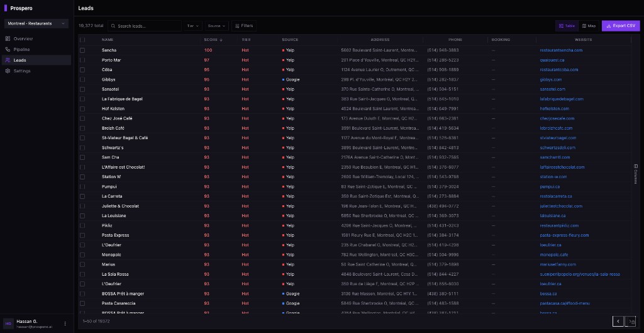Open the Overview page in sidebar
This screenshot has width=644, height=333.
[x=36, y=38]
